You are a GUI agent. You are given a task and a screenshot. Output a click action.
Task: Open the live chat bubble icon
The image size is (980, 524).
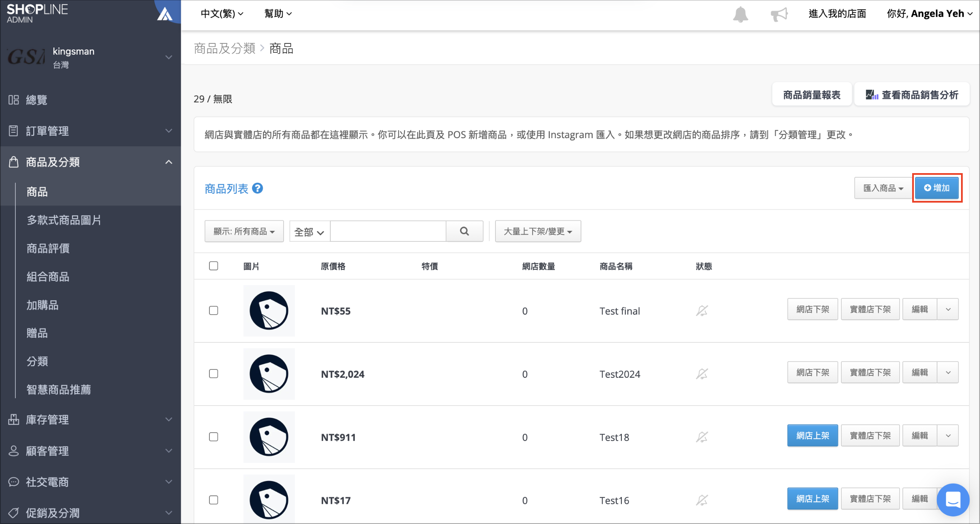point(953,500)
